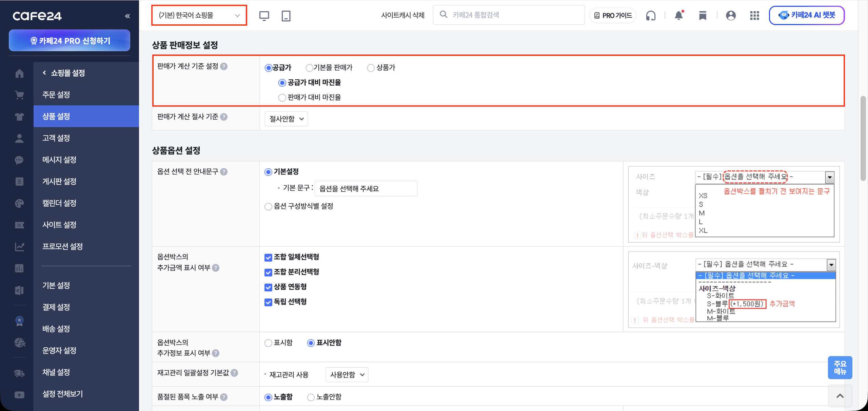Uncheck 독립 선택형 checkbox
Image resolution: width=868 pixels, height=411 pixels.
click(x=268, y=302)
